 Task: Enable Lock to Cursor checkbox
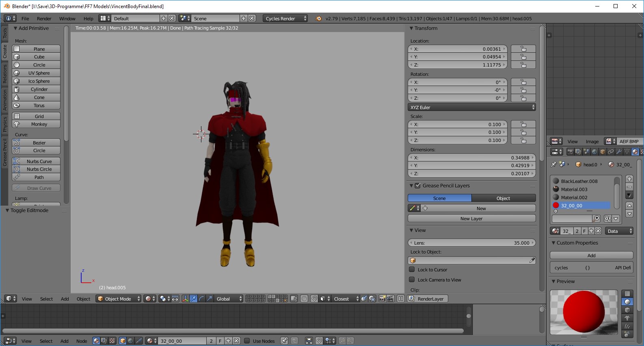pos(412,270)
